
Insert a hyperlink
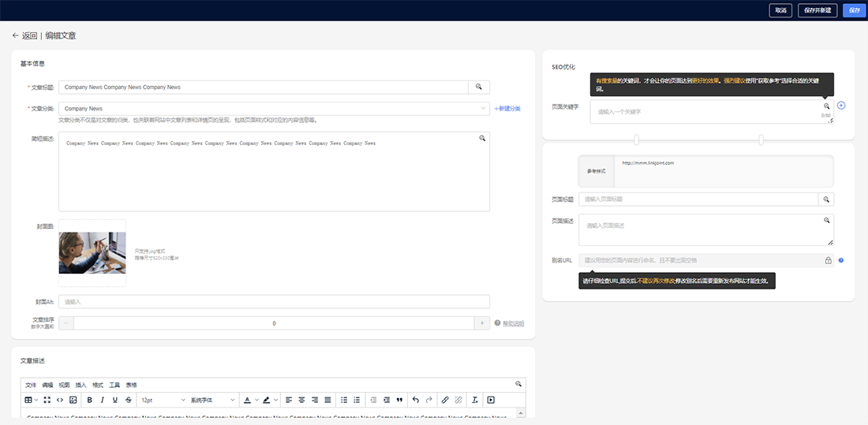[x=446, y=400]
